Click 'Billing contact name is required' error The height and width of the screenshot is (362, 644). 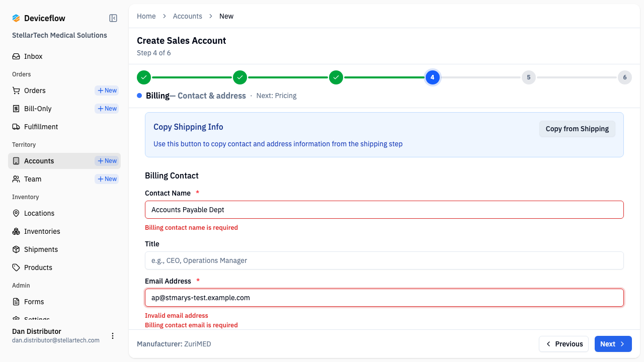[x=191, y=228]
